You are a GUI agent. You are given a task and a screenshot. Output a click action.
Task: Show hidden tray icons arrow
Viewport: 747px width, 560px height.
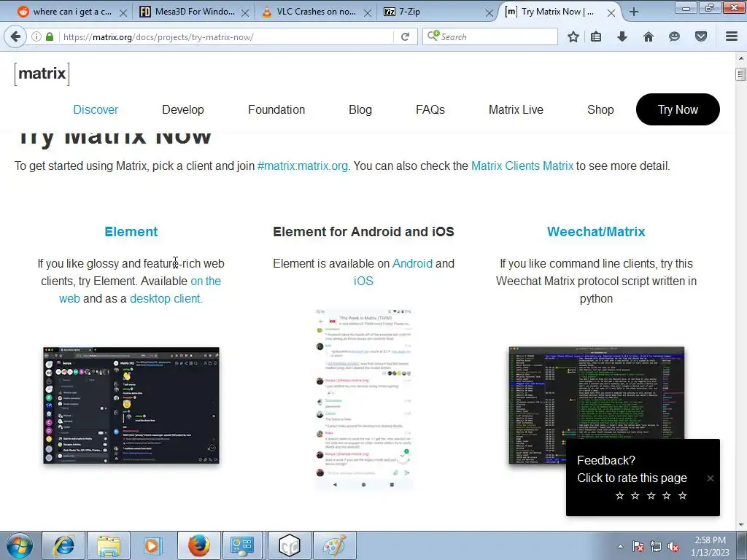(x=620, y=546)
